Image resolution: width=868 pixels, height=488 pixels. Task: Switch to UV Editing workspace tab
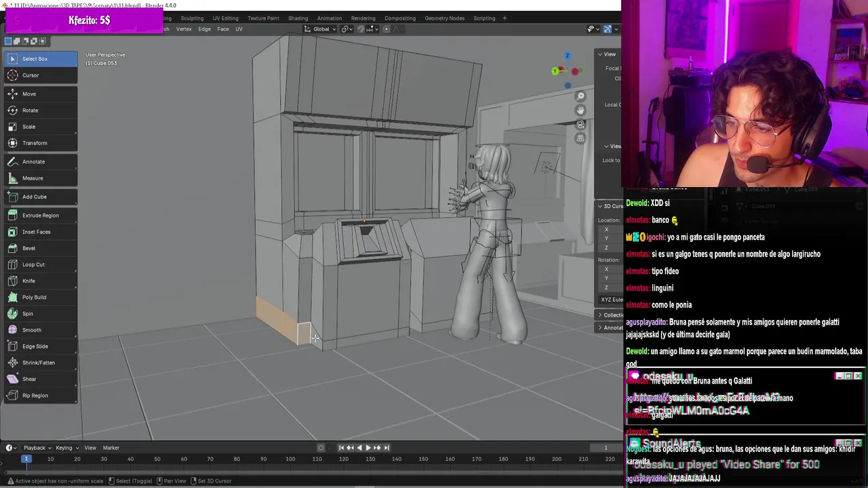point(225,18)
